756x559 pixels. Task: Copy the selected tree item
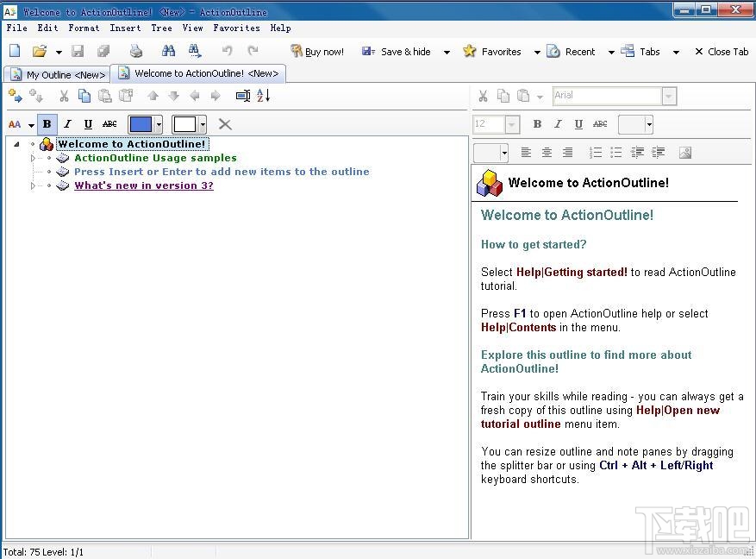[84, 96]
